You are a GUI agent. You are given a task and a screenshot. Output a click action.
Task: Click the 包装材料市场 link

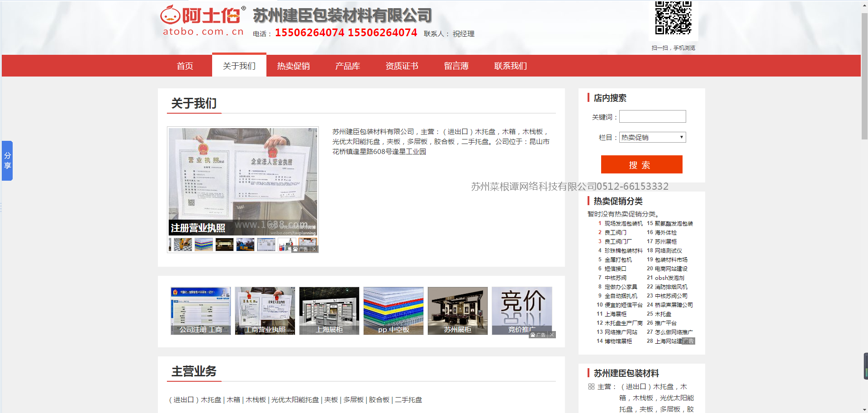click(x=671, y=259)
